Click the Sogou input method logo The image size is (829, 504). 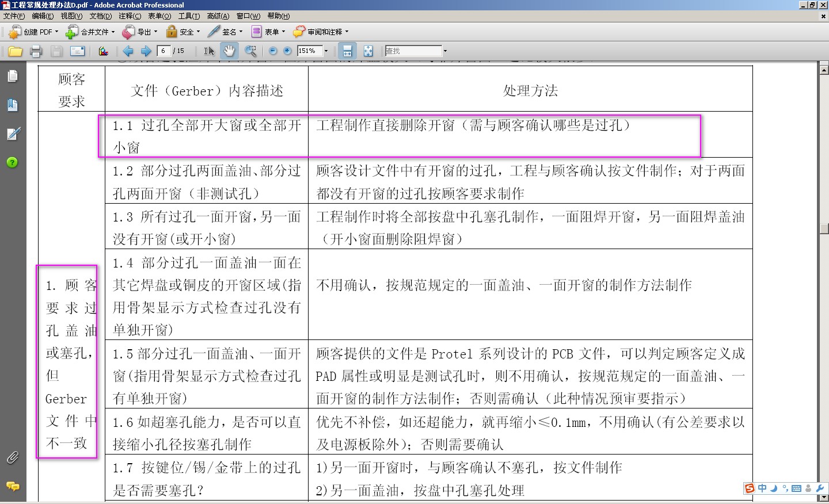coord(750,488)
